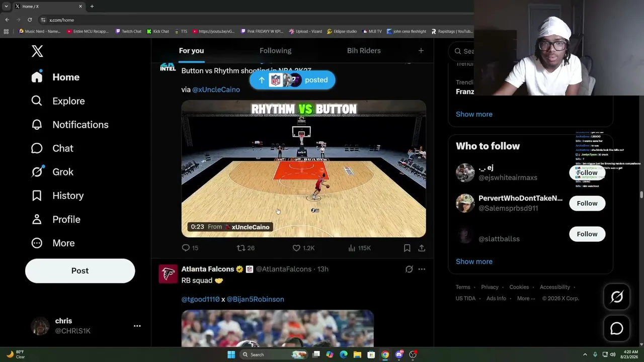The height and width of the screenshot is (362, 644).
Task: Open the Atlanta Falcons profile avatar
Action: tap(168, 274)
